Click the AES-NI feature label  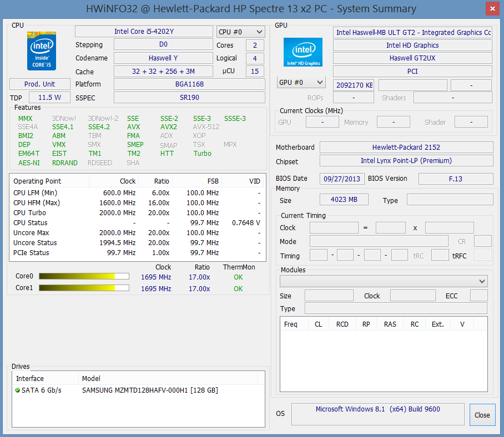point(29,163)
